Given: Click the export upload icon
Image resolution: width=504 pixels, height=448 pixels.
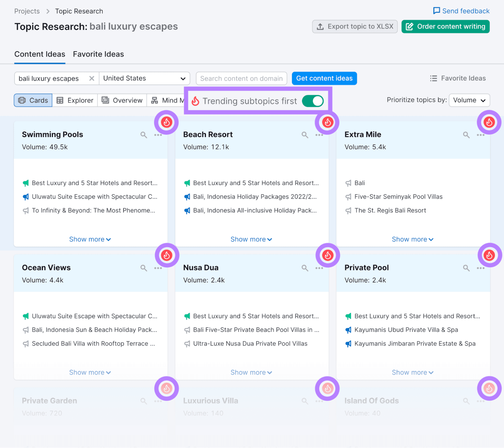Looking at the screenshot, I should pos(320,26).
